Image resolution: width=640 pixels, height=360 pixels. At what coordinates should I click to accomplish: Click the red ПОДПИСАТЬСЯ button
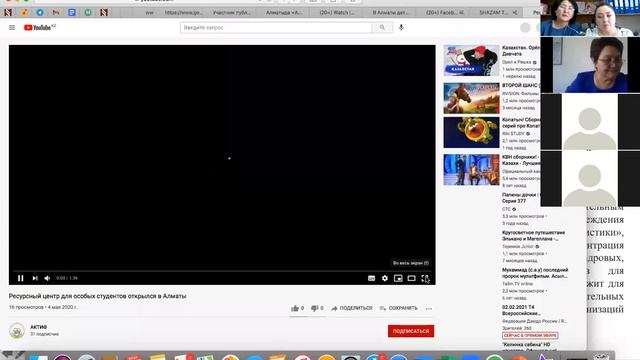point(411,331)
